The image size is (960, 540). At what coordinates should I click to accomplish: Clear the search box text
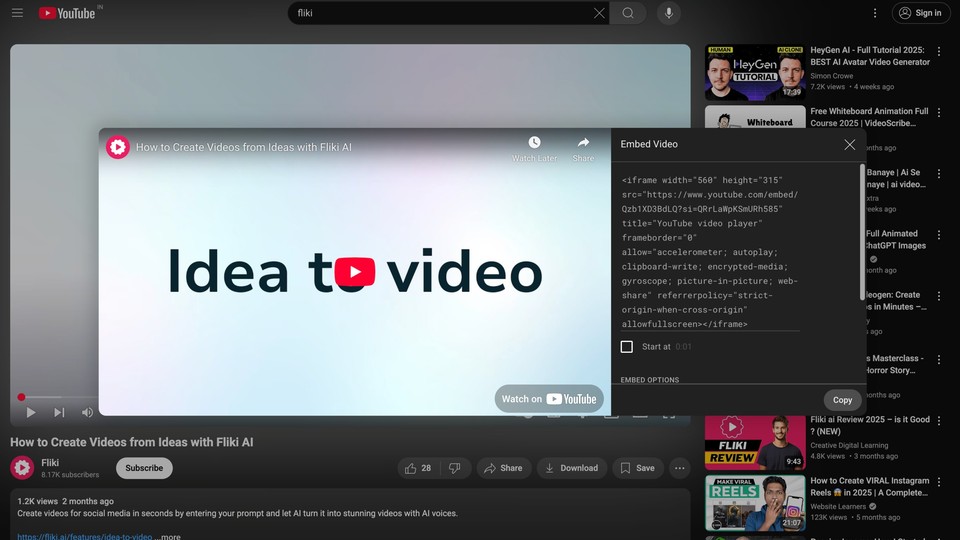point(599,13)
